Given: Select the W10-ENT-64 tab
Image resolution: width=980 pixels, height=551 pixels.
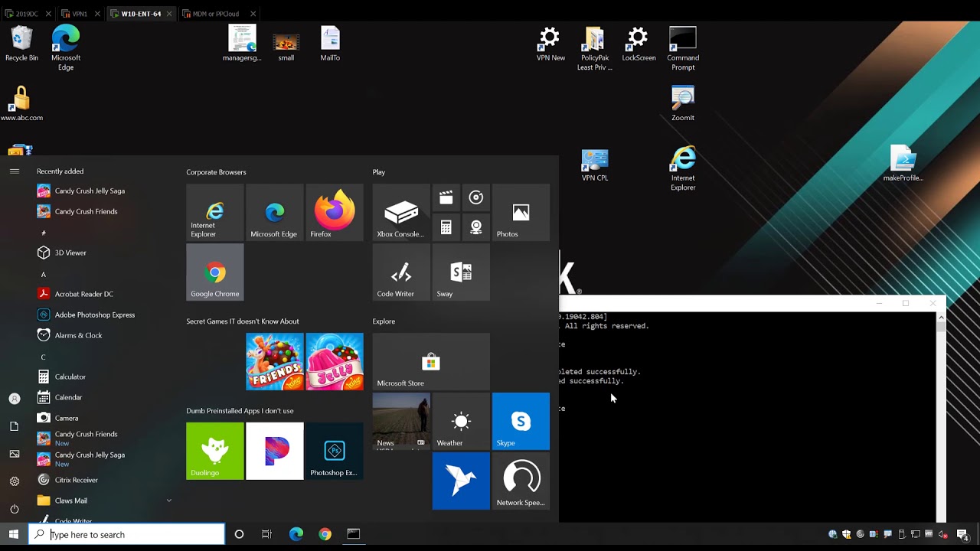Looking at the screenshot, I should [x=141, y=14].
